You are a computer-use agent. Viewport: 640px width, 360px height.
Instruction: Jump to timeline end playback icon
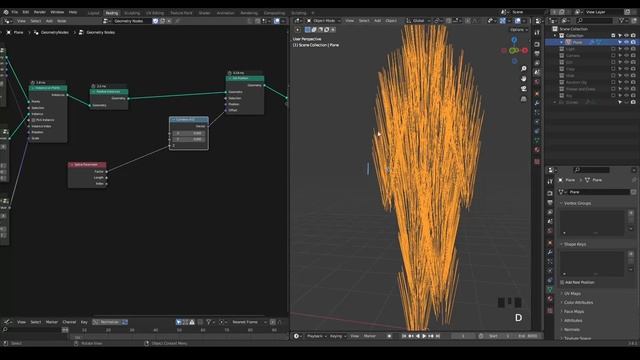(438, 336)
